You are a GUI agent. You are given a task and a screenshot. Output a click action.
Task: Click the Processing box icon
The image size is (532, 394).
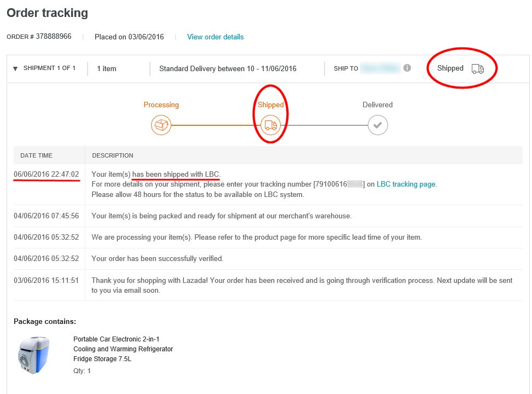click(161, 125)
